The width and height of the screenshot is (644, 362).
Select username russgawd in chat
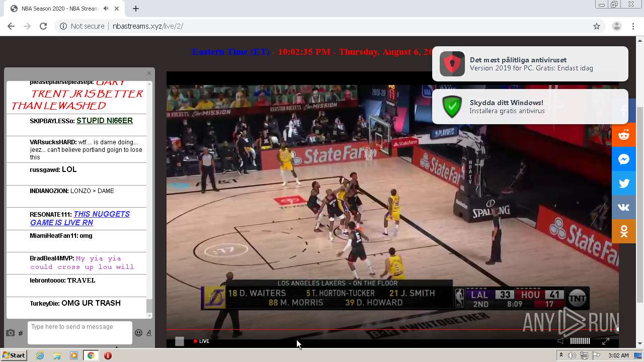point(45,170)
